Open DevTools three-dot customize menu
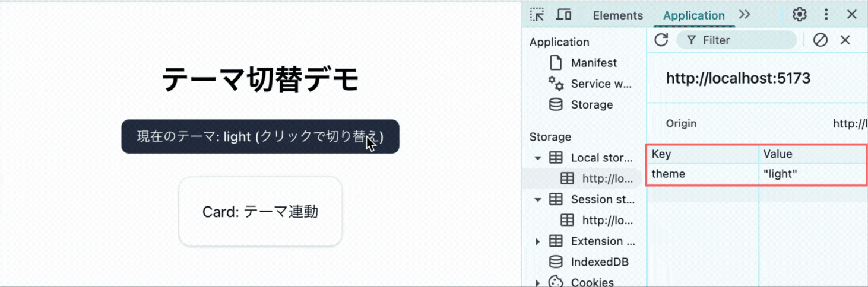868x287 pixels. (826, 15)
